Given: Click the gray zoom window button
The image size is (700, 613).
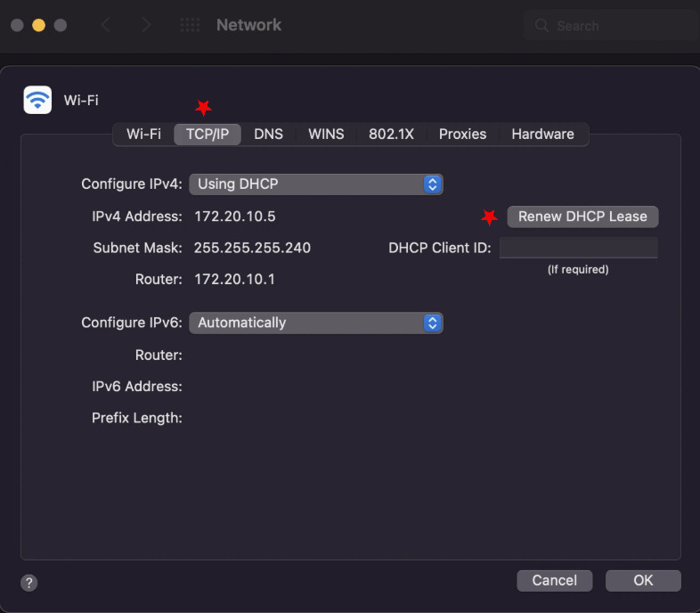Looking at the screenshot, I should coord(61,25).
